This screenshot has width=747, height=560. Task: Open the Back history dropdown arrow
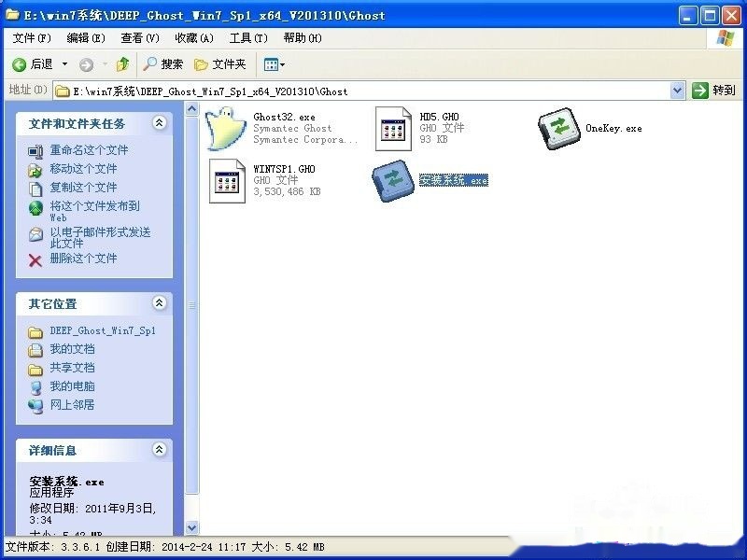[64, 64]
